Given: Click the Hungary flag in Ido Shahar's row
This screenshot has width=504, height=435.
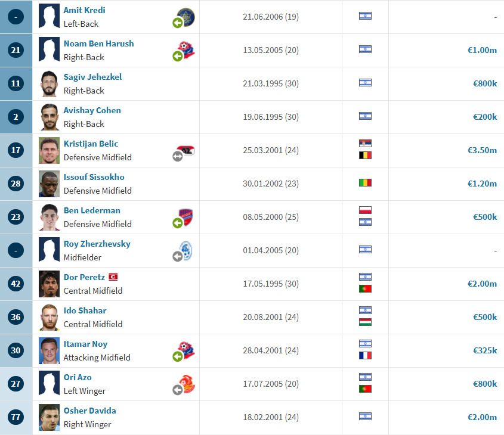Looking at the screenshot, I should 365,322.
